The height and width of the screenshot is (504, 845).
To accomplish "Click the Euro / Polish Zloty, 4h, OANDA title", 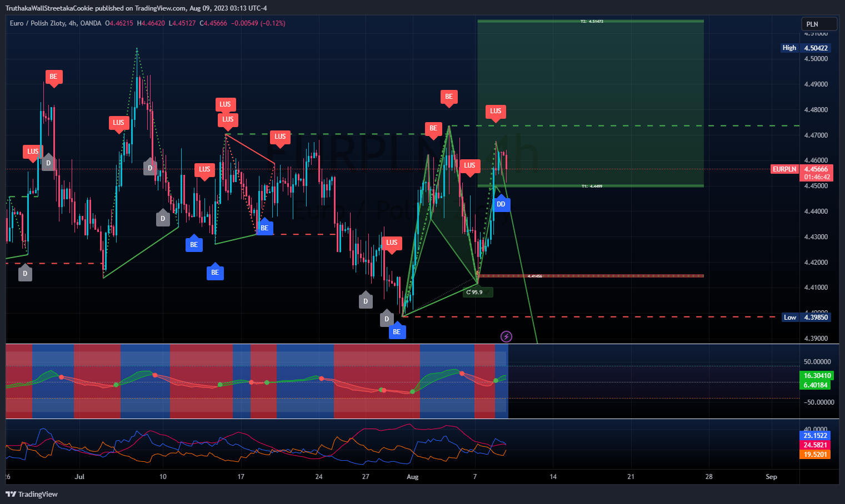I will click(x=56, y=23).
